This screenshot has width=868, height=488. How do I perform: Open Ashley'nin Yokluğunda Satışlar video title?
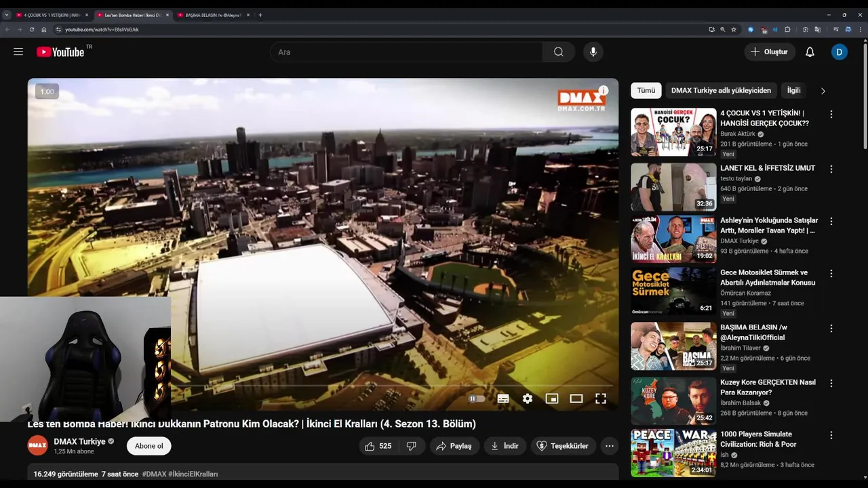(769, 225)
